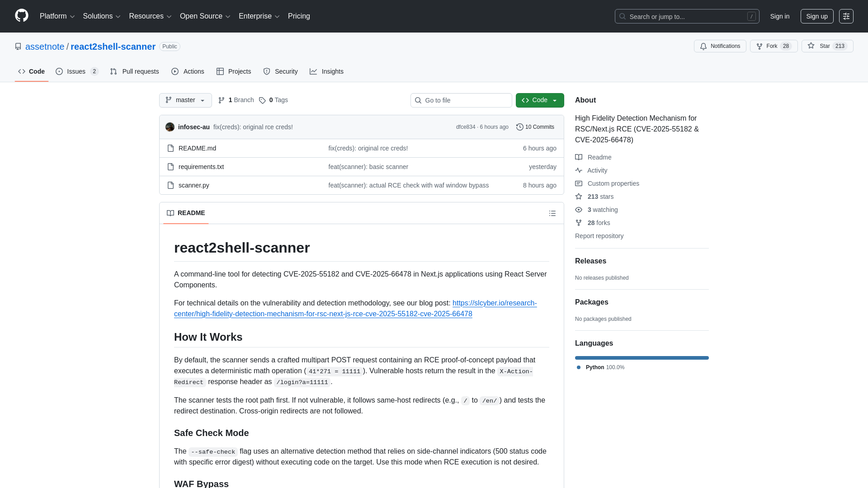
Task: Click the Custom properties icon
Action: tap(579, 183)
